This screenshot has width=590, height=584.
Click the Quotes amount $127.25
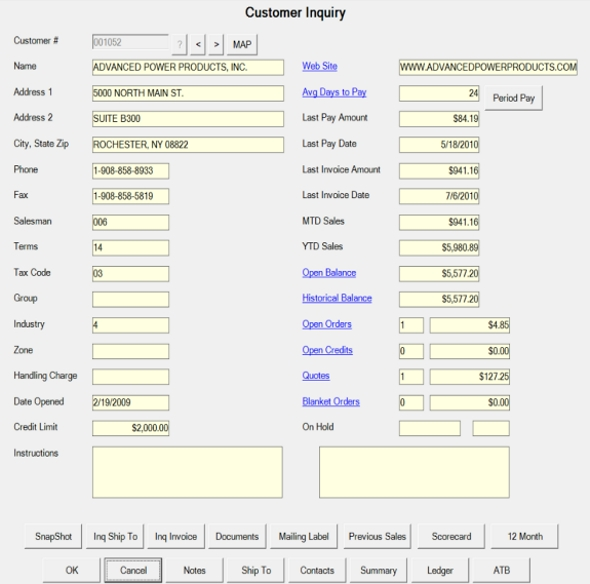coord(470,377)
